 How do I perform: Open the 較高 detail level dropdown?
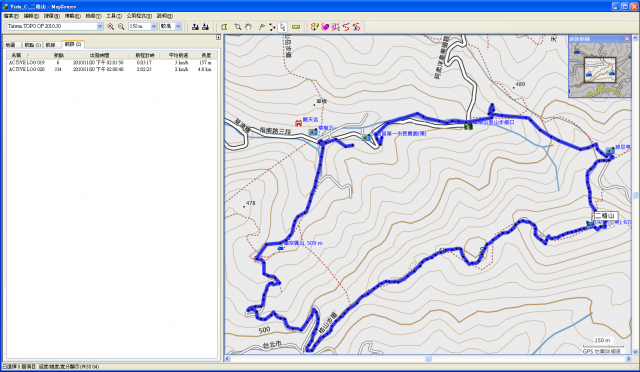[x=178, y=26]
